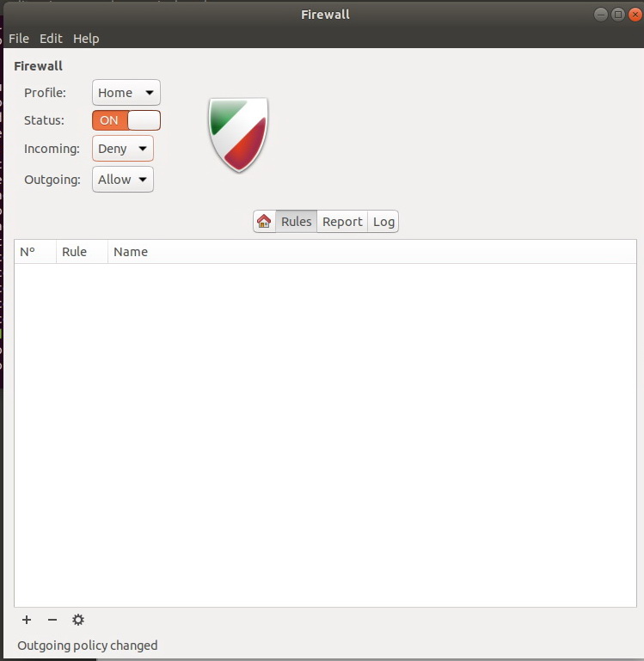
Task: Open rule settings gear icon
Action: tap(78, 620)
